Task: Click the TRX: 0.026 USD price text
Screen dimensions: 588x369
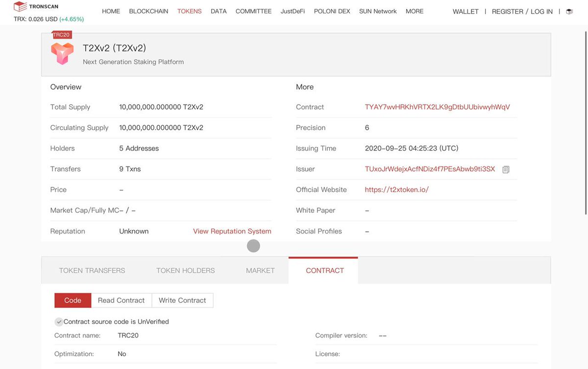Action: 35,19
